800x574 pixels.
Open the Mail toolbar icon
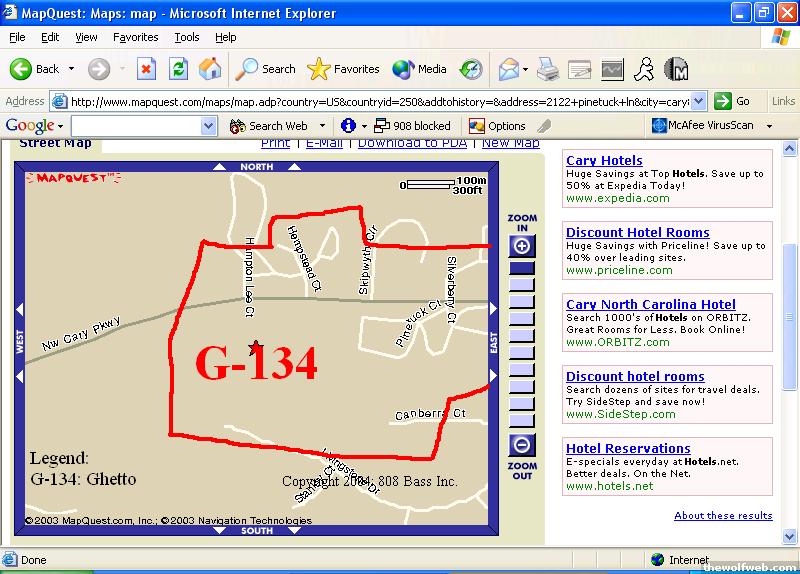pos(509,69)
